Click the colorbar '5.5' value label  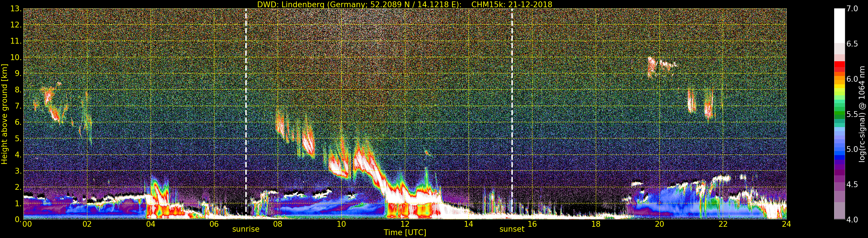pyautogui.click(x=852, y=114)
